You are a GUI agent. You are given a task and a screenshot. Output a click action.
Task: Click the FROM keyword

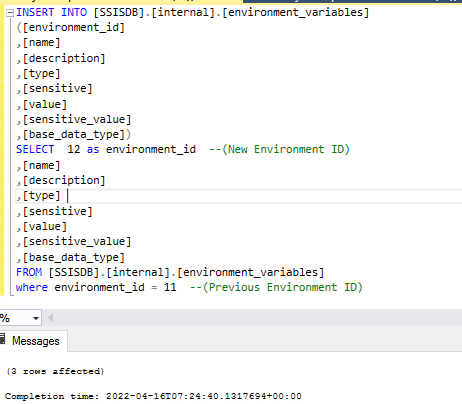(29, 272)
